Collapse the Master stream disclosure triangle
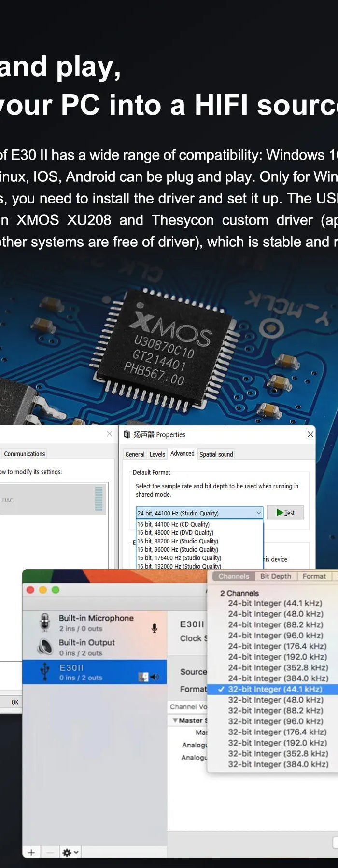 [175, 720]
